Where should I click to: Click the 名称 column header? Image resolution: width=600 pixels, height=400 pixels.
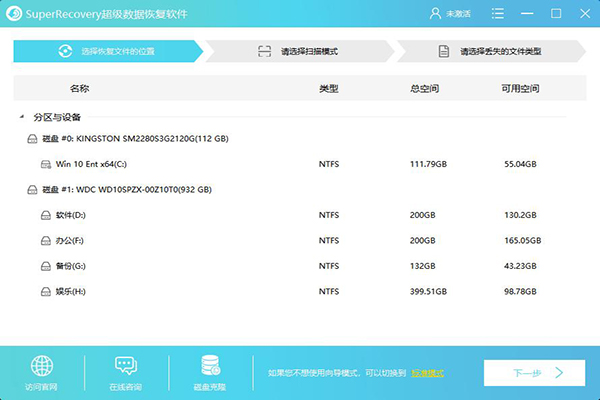[x=80, y=88]
